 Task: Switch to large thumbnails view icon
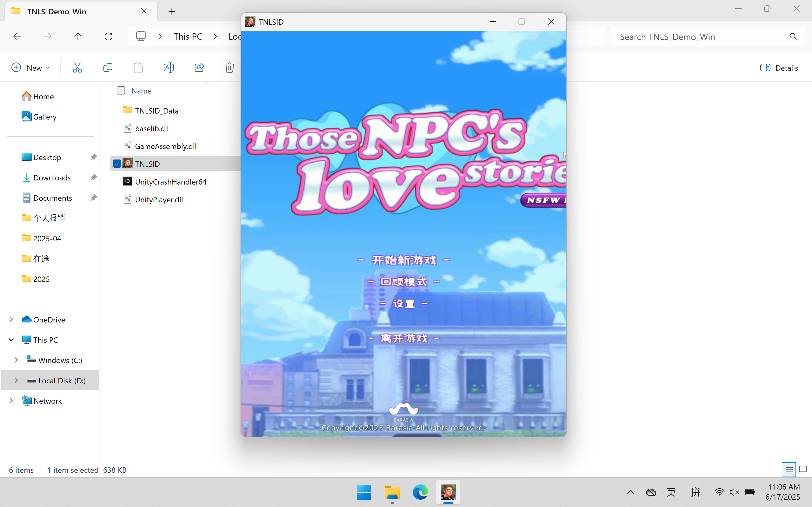(803, 470)
